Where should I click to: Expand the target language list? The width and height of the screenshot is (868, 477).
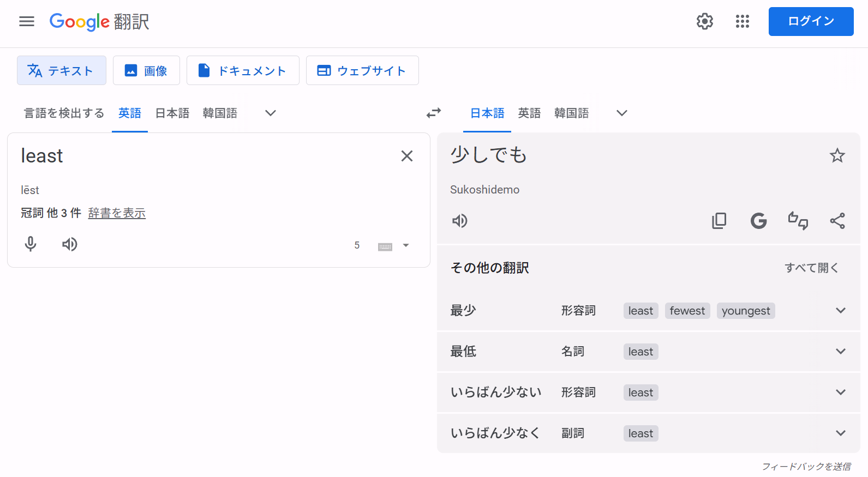[x=622, y=113]
